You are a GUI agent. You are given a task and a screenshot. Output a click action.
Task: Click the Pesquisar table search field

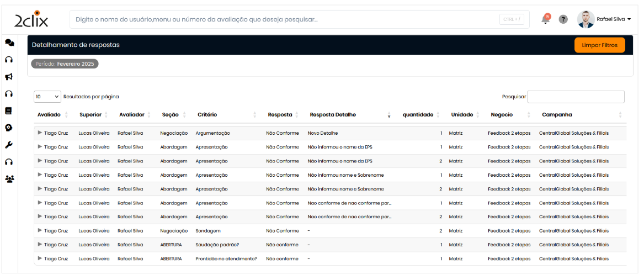click(x=576, y=97)
